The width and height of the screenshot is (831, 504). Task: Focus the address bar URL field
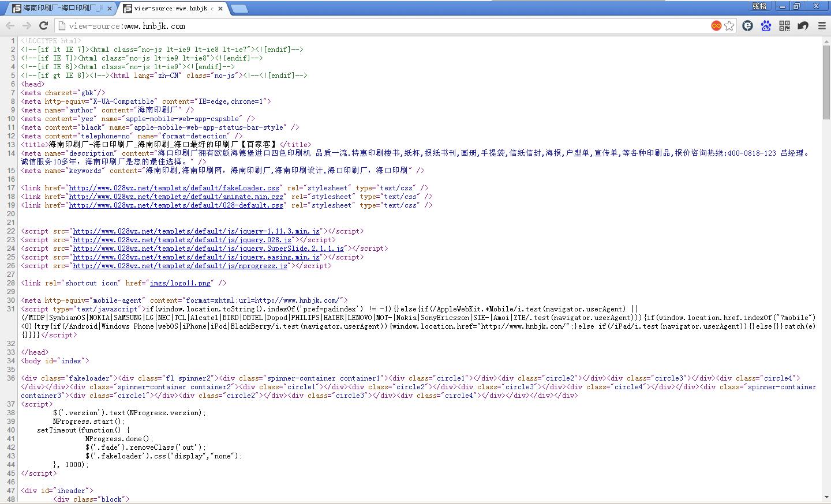[x=387, y=25]
